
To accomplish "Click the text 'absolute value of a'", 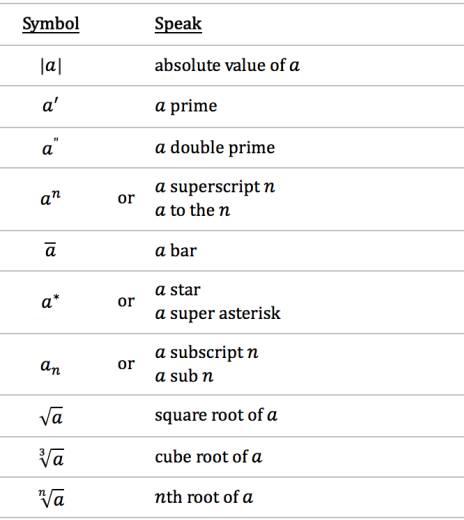I will [227, 65].
